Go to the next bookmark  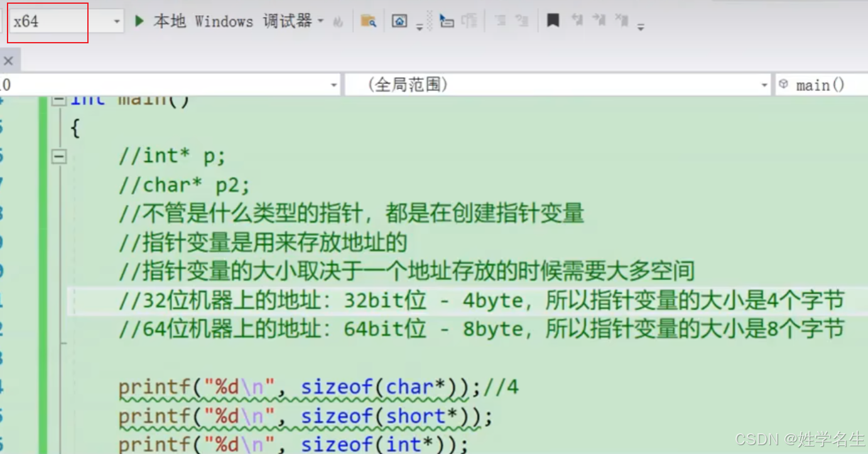(599, 21)
